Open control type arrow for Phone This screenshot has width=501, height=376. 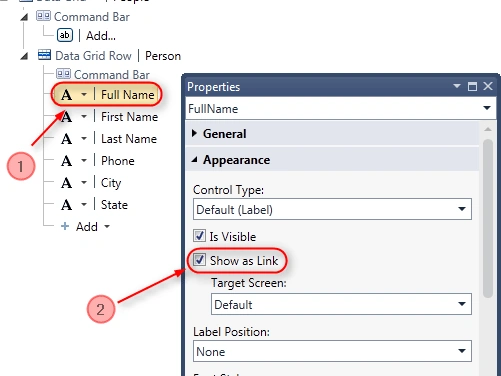tap(84, 161)
